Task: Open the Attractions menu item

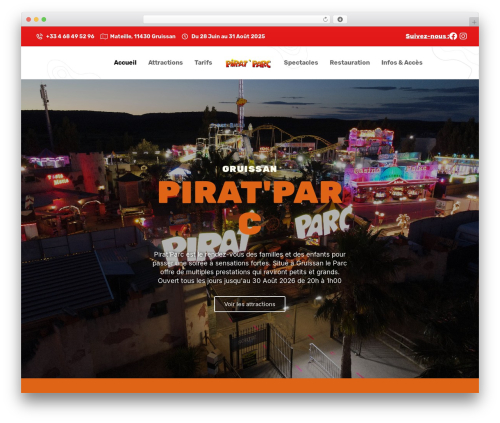Action: point(165,63)
